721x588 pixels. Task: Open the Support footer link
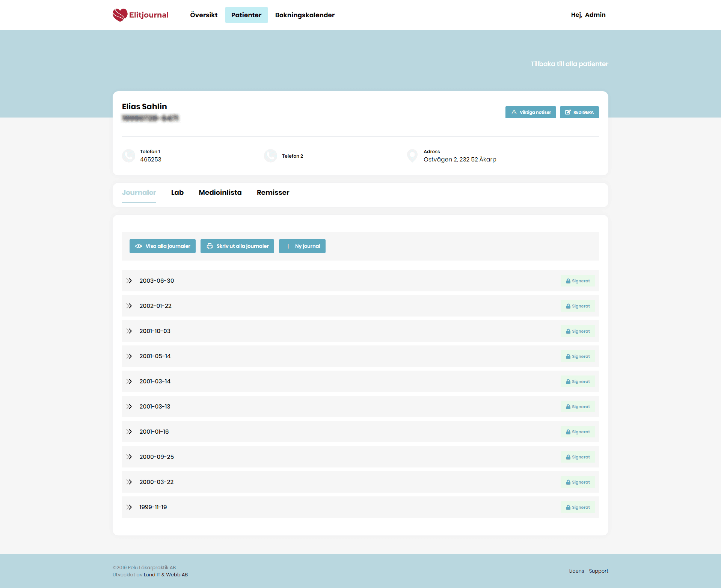click(599, 571)
